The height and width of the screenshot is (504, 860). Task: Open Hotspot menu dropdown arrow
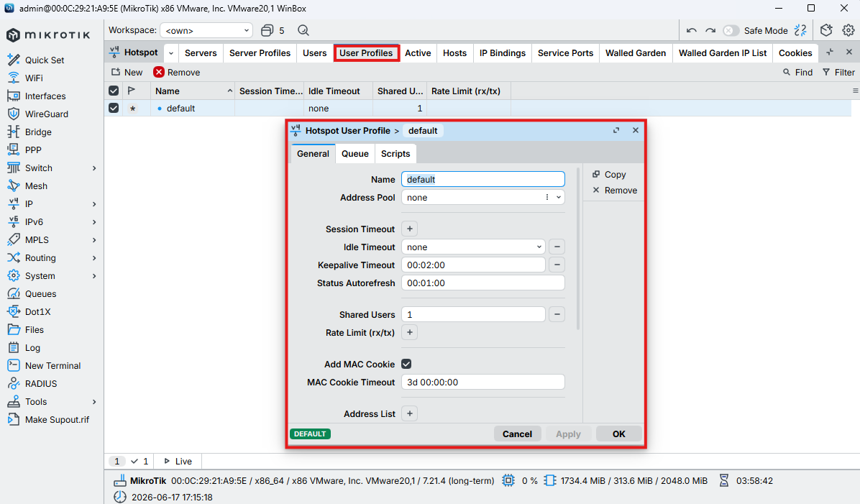(171, 53)
